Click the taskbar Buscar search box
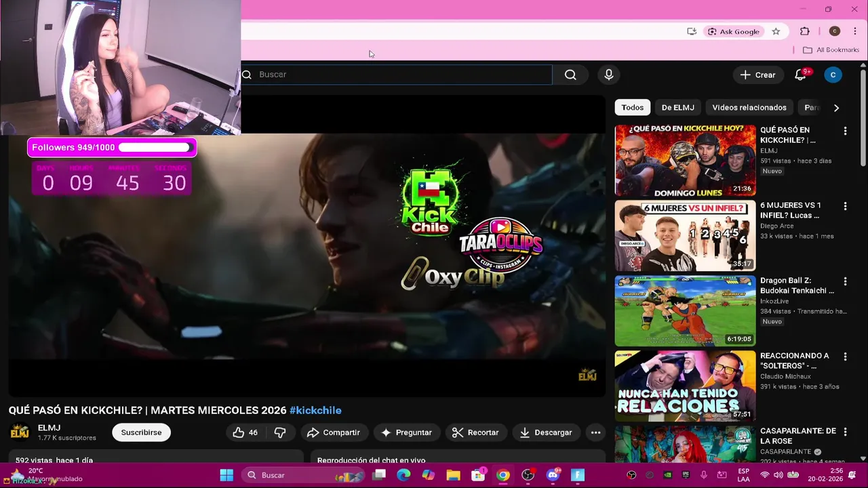This screenshot has height=488, width=868. pyautogui.click(x=304, y=475)
